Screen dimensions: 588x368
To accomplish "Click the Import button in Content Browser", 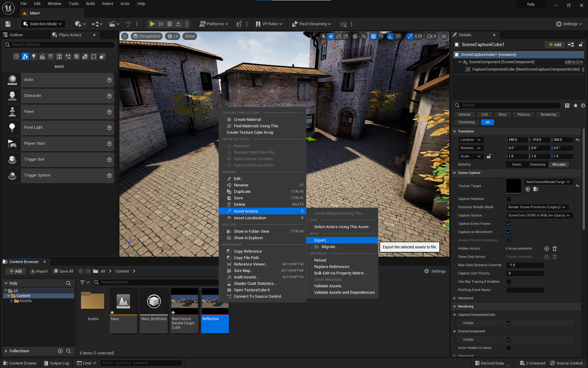I will click(x=39, y=271).
